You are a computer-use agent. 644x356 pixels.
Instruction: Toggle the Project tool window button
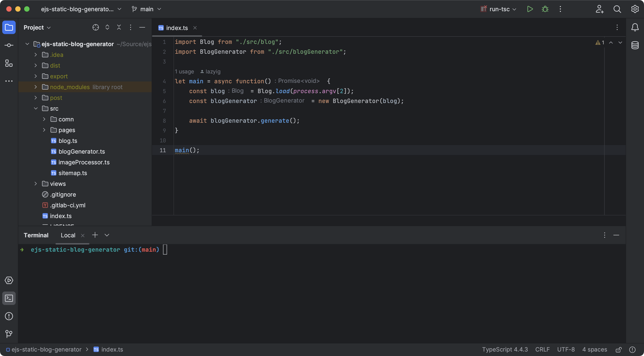click(9, 27)
